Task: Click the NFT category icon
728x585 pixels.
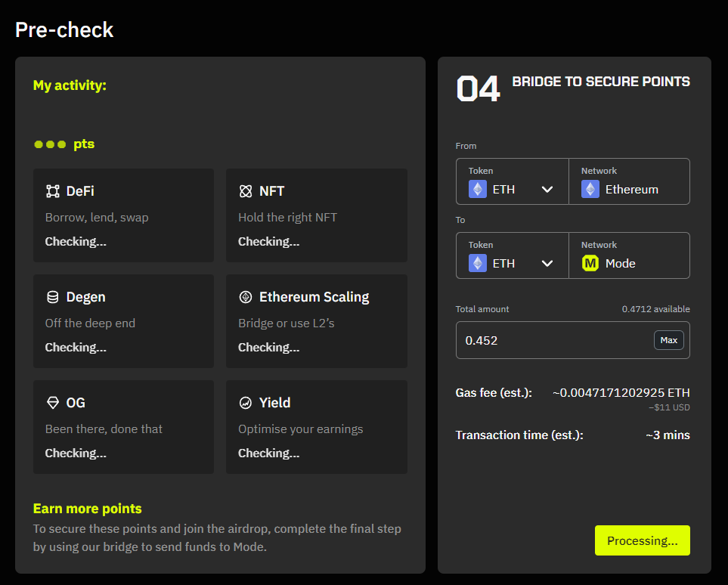Action: coord(246,191)
